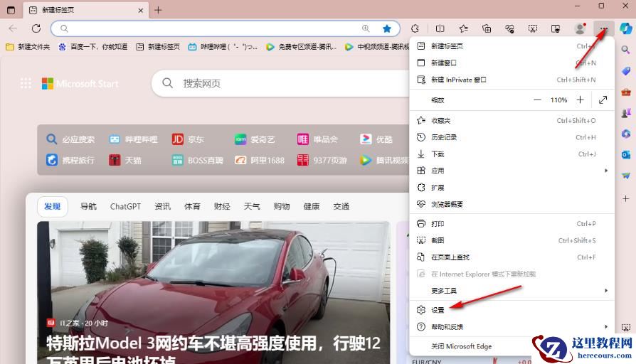Image resolution: width=636 pixels, height=364 pixels.
Task: Choose 打印 from the menu
Action: [x=512, y=224]
